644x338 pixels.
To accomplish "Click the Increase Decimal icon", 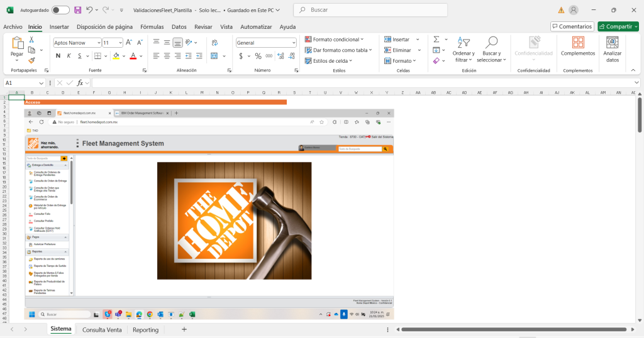I will [x=280, y=56].
